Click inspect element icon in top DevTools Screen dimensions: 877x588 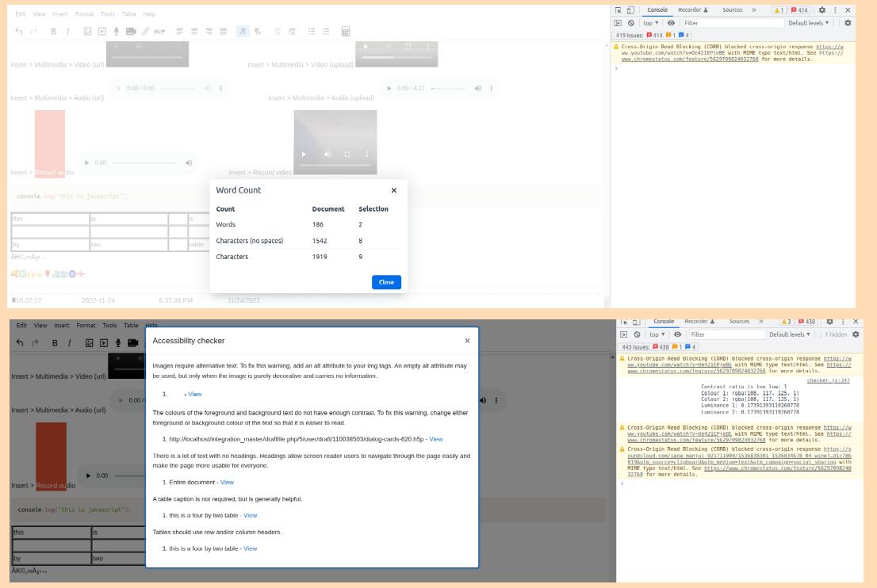point(618,10)
